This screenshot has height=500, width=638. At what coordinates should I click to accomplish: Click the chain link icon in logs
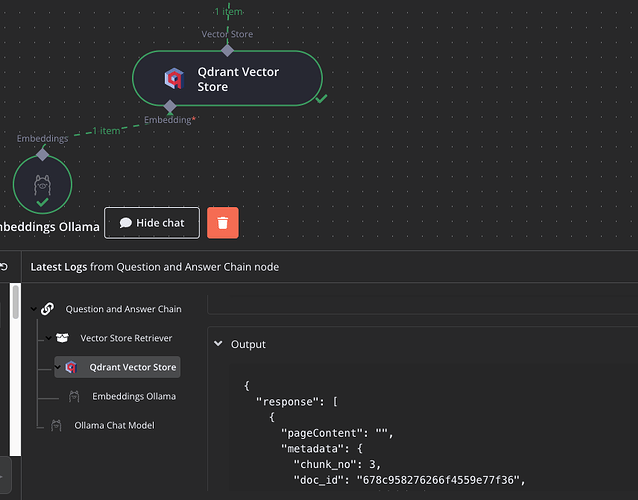(47, 309)
